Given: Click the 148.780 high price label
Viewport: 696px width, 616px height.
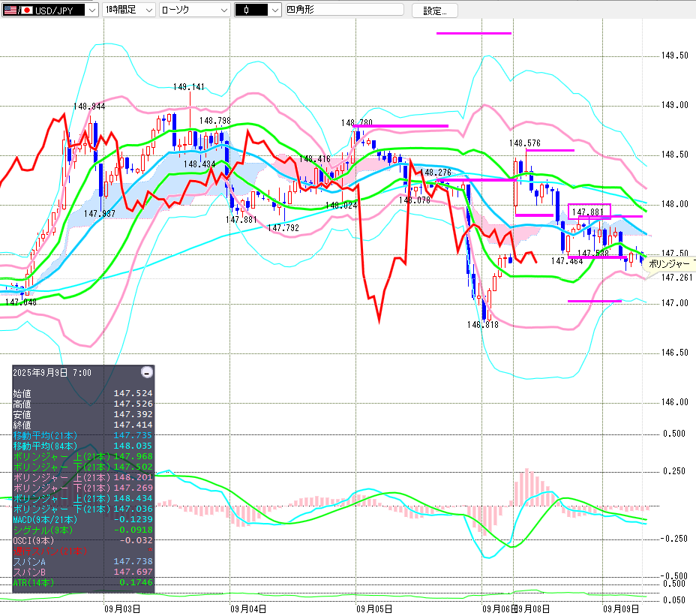Looking at the screenshot, I should point(357,123).
